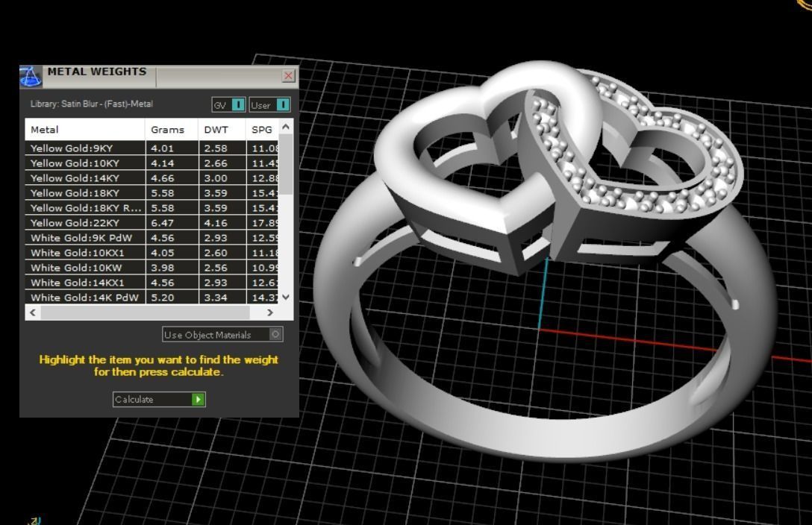
Task: Click the 6.47 grams value
Action: coord(162,223)
